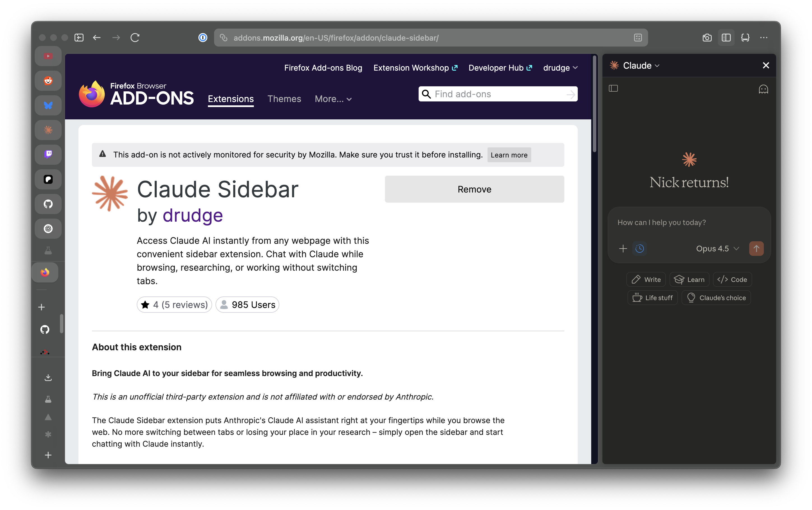
Task: Add attachment with plus in chat box
Action: pyautogui.click(x=623, y=249)
